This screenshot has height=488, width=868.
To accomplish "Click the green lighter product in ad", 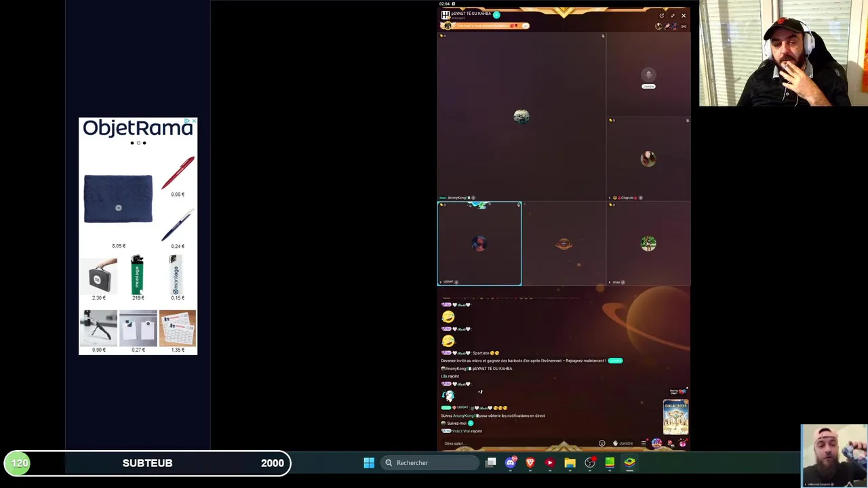I will tap(138, 274).
